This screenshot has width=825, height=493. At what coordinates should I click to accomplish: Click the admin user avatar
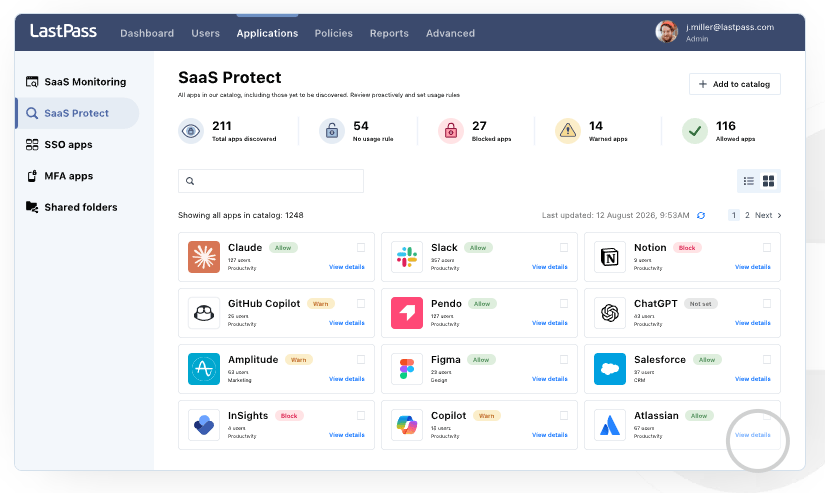(x=666, y=32)
